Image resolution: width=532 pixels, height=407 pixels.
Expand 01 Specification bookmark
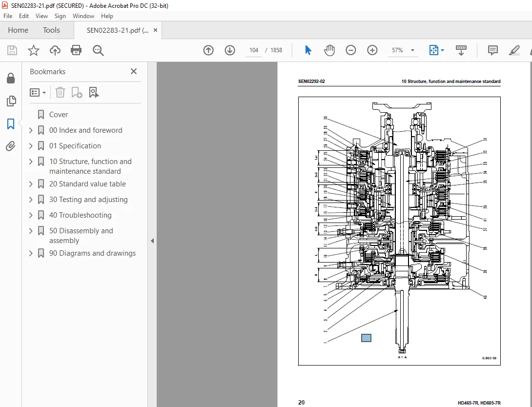tap(31, 146)
